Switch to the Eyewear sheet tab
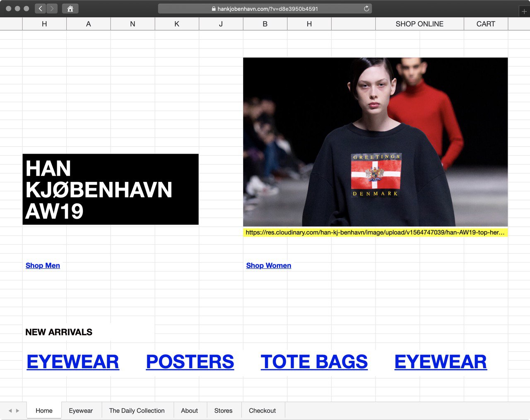 click(81, 410)
